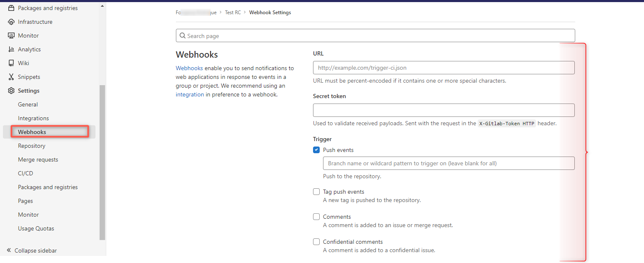
Task: Uncheck the Push events checkbox
Action: 316,150
